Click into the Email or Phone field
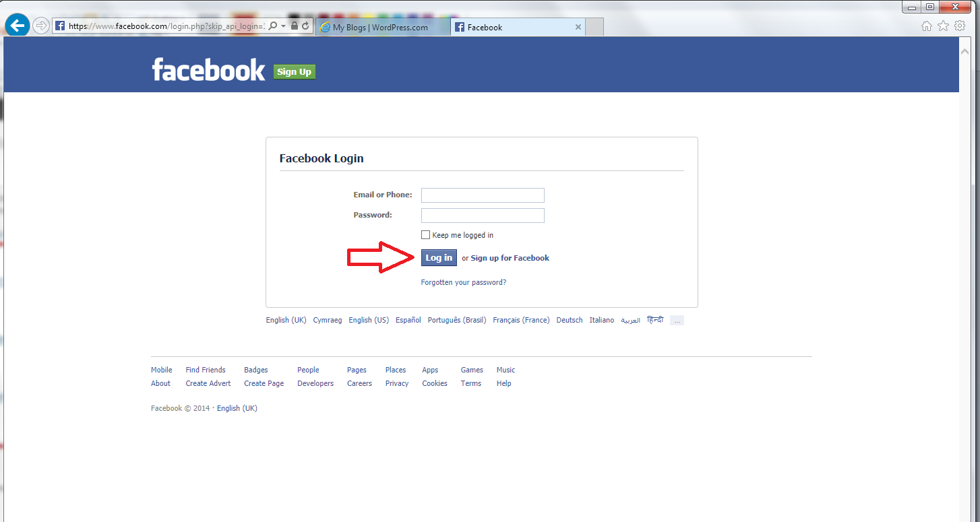Screen dimensions: 980x522 [x=483, y=195]
